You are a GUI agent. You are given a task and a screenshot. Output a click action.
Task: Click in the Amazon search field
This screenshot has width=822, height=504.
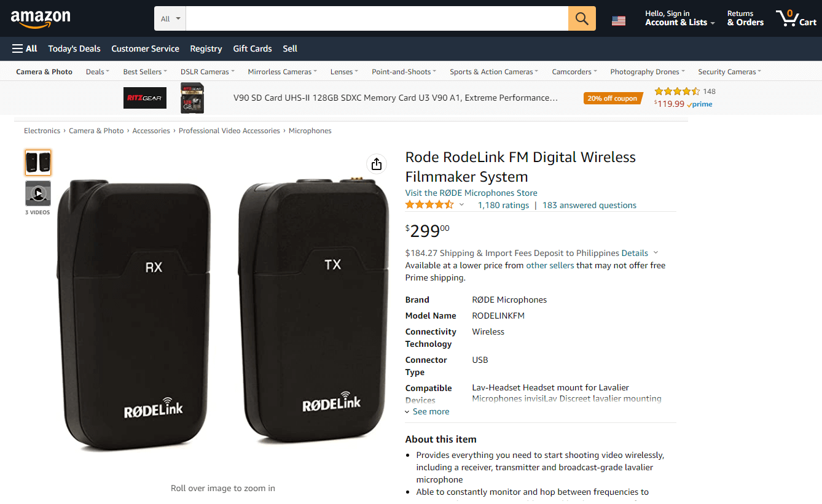(x=377, y=18)
